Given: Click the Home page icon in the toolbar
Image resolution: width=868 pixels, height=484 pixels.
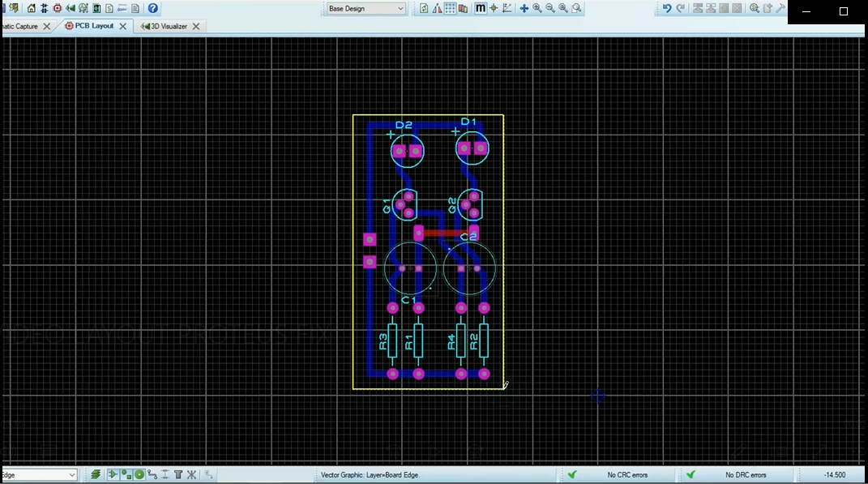Looking at the screenshot, I should [x=31, y=8].
